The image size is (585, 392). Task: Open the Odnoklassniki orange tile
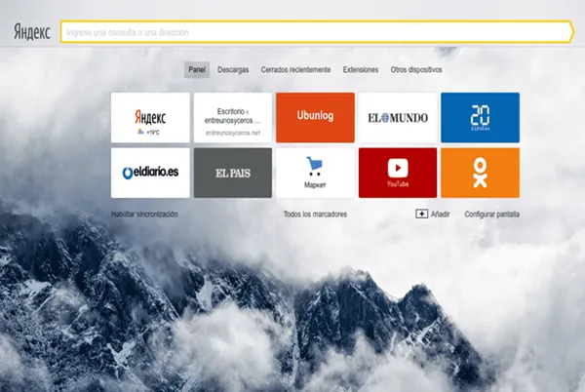(x=480, y=173)
